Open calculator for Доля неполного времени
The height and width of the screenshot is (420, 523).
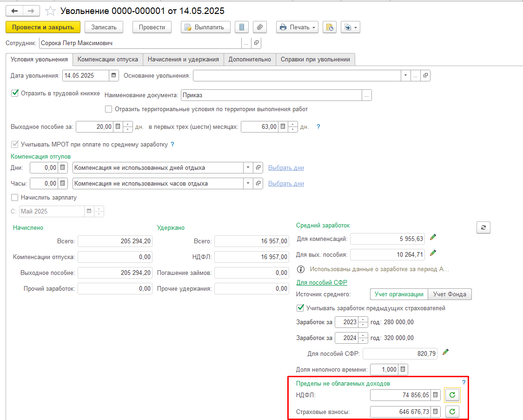pos(403,369)
